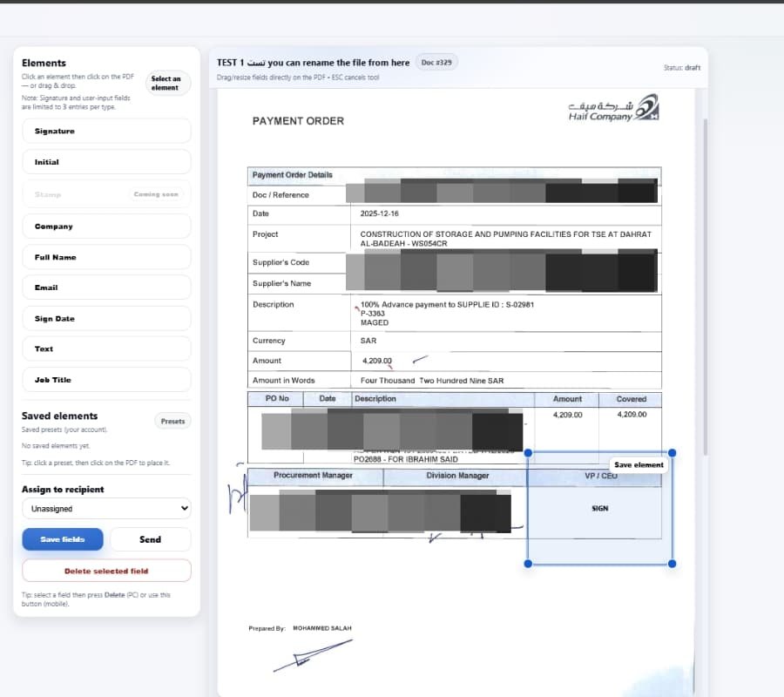
Task: Click the Haif Company logo on the PDF
Action: (612, 110)
